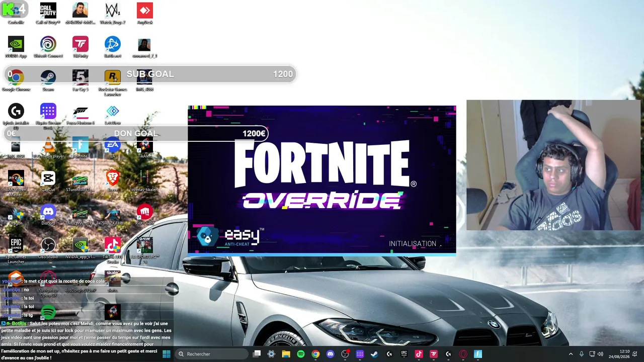
Task: Open the Call of Duty desktop shortcut
Action: click(x=48, y=14)
